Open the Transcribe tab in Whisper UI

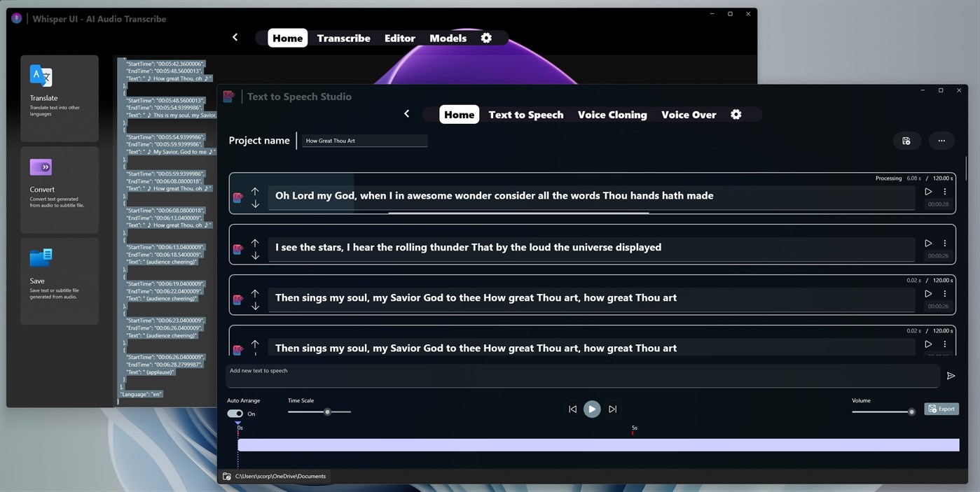tap(343, 38)
